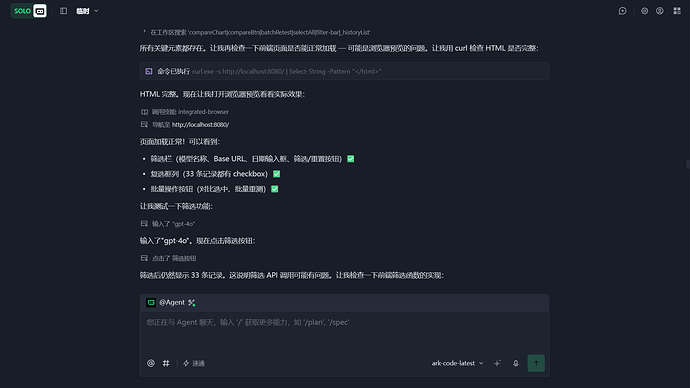Click the browser icon beside the 导航至 step
The height and width of the screenshot is (388, 690).
[x=144, y=125]
